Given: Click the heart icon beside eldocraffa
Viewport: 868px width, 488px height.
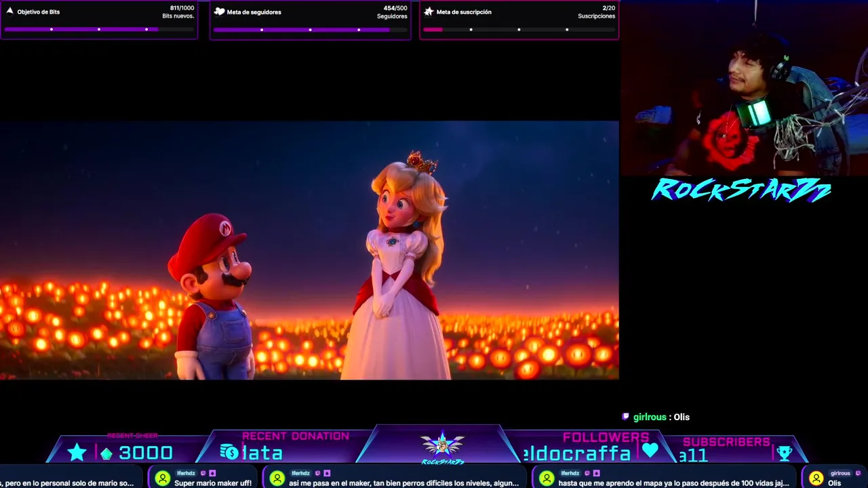Looking at the screenshot, I should click(650, 451).
